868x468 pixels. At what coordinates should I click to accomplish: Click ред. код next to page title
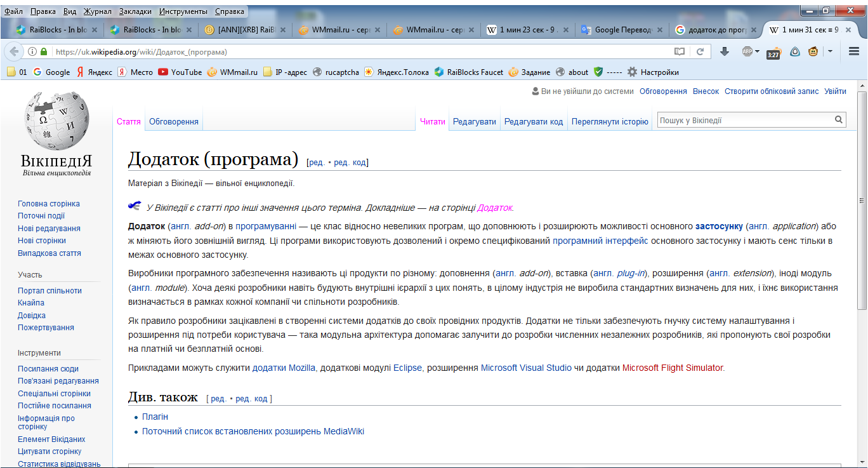coord(350,163)
